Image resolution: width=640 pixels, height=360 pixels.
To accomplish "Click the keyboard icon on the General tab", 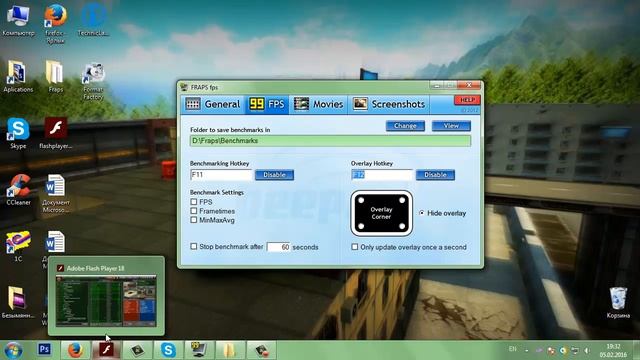I will 193,104.
